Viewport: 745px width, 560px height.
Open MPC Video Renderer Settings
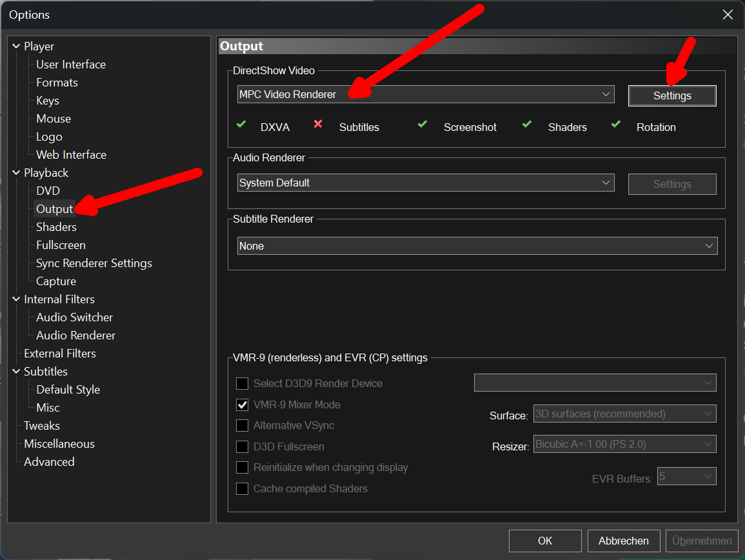(x=672, y=95)
